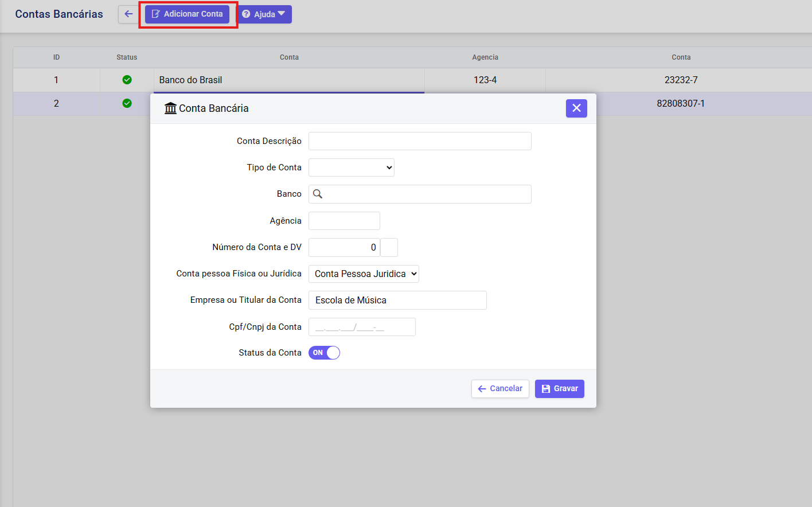Expand the Tipo de Conta dropdown
The height and width of the screenshot is (507, 812).
point(351,167)
